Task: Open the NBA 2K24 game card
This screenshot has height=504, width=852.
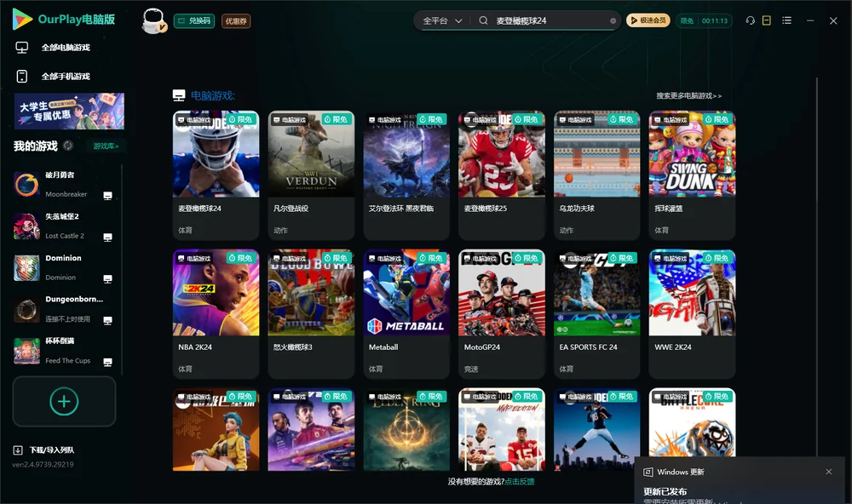Action: click(216, 314)
